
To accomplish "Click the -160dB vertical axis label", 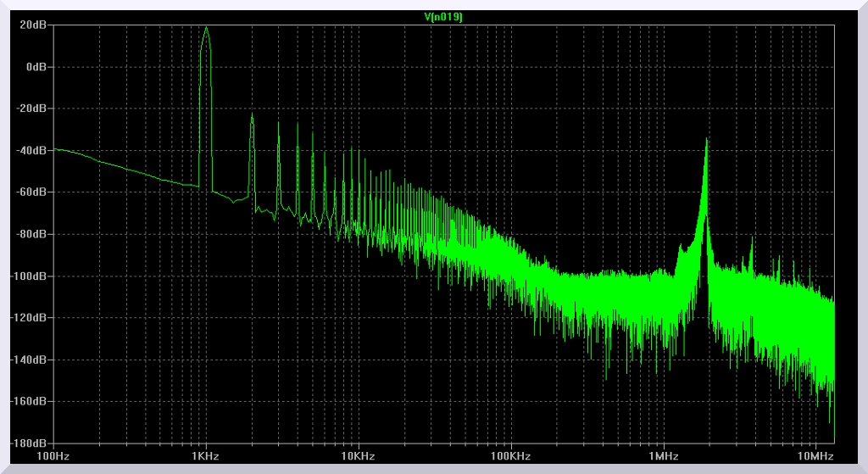I will [31, 401].
